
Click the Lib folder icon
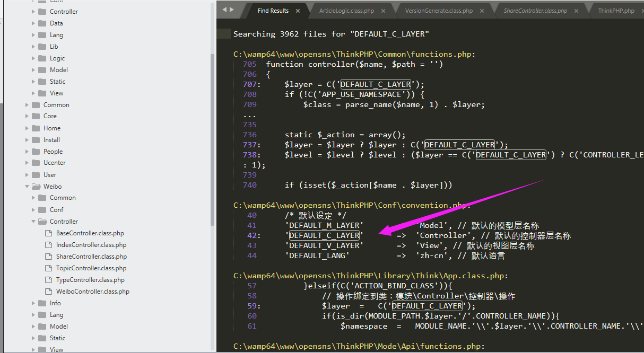click(x=42, y=47)
